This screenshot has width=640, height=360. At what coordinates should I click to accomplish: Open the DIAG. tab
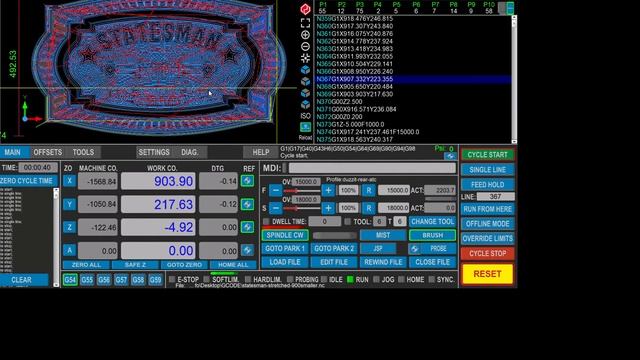(x=190, y=152)
